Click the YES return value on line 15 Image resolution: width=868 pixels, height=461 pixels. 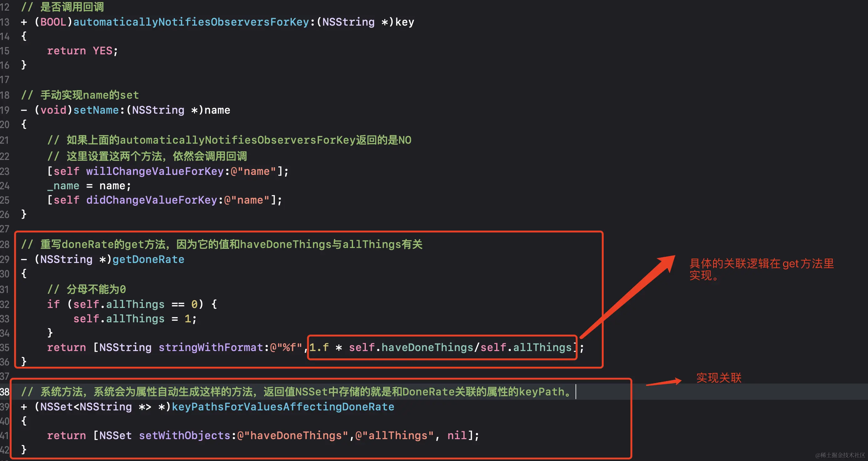tap(102, 51)
